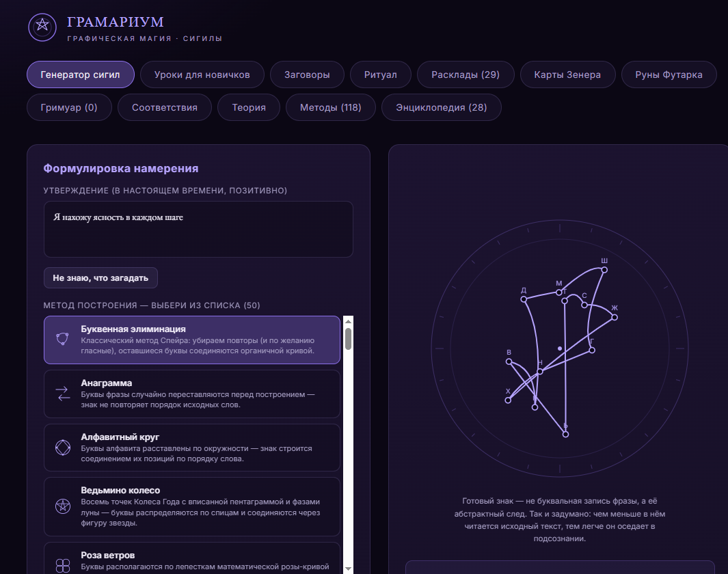Select the Роза ветров method

(192, 559)
